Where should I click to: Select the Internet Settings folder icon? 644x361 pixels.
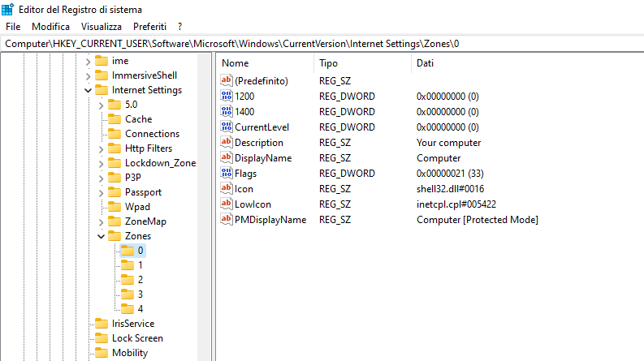[101, 90]
